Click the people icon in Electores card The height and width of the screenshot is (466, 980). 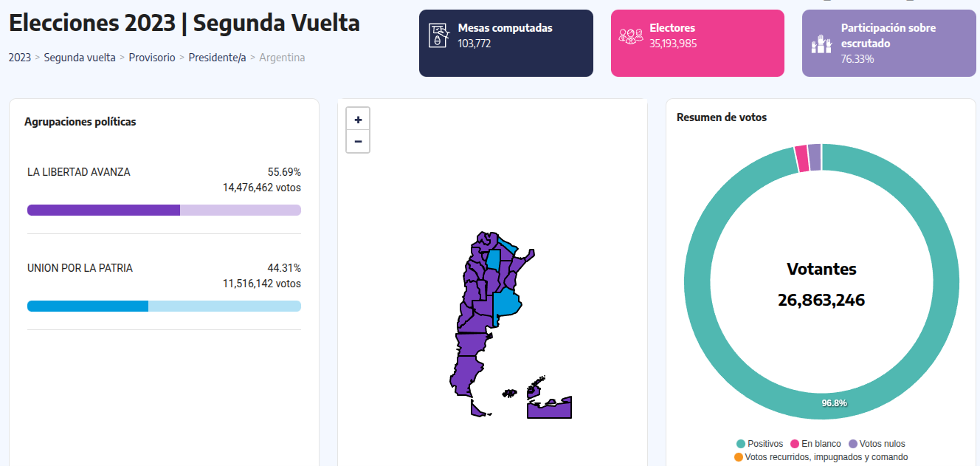631,35
